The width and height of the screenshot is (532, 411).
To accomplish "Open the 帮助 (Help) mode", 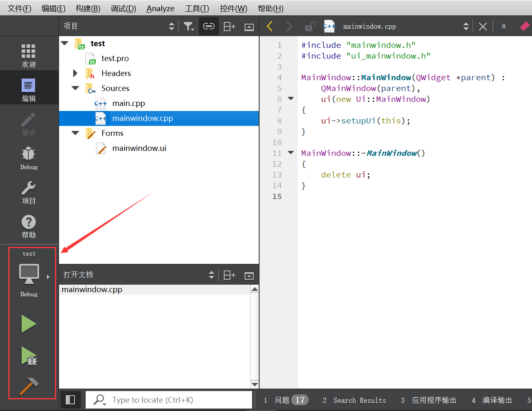I will coord(29,226).
